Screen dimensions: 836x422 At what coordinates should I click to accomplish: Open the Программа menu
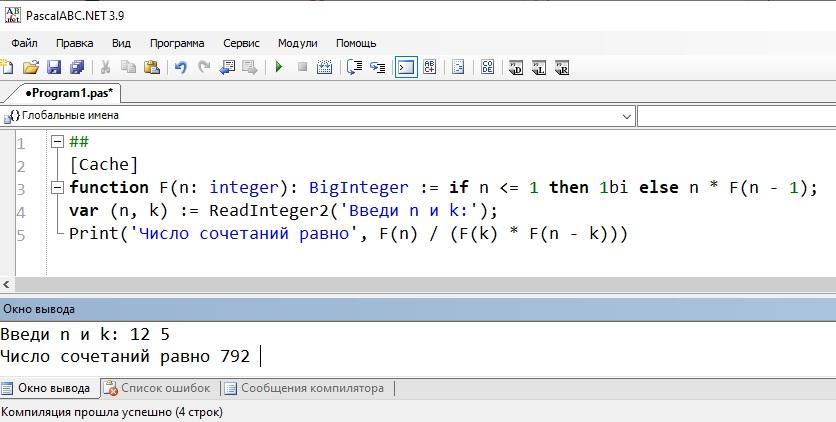177,43
